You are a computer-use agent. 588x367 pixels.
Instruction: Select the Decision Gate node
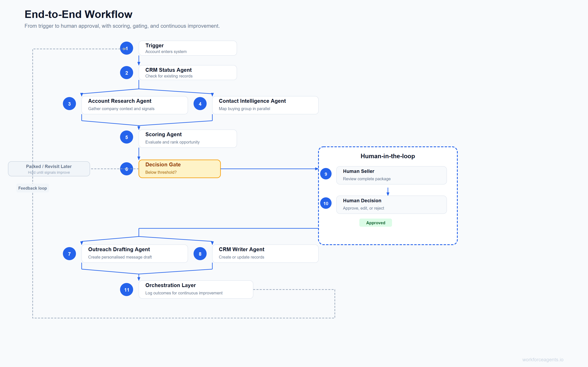tap(179, 169)
